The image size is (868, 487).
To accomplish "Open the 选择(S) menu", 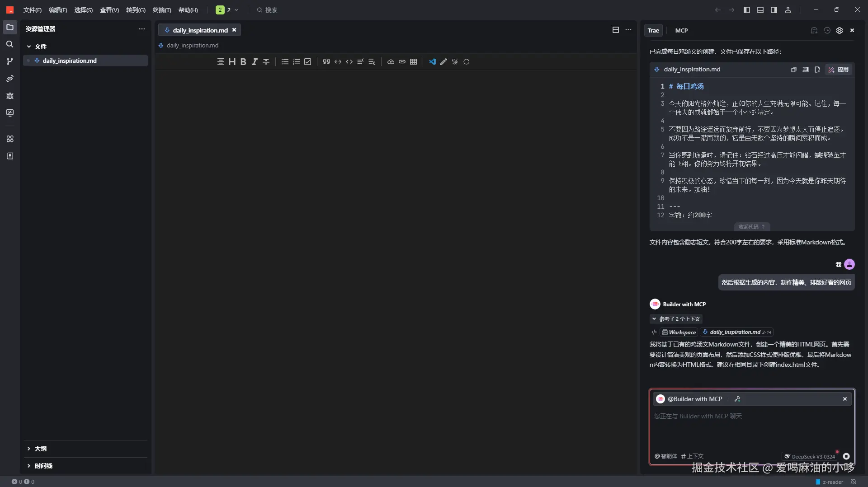I will 83,10.
